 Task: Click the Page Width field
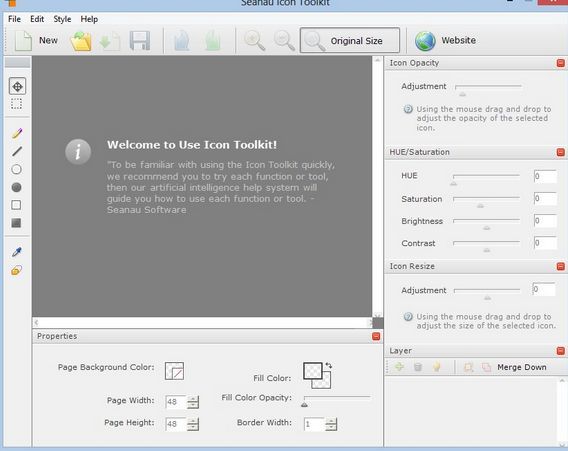176,402
